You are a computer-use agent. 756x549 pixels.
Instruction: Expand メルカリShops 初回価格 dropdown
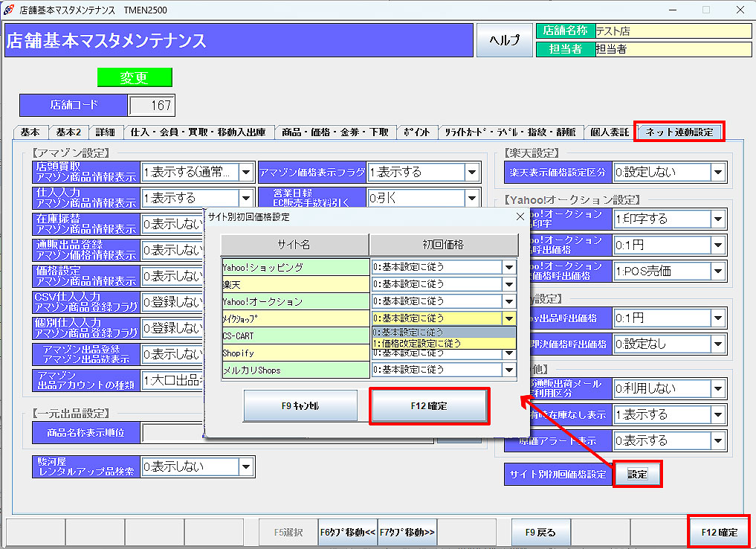click(x=508, y=370)
